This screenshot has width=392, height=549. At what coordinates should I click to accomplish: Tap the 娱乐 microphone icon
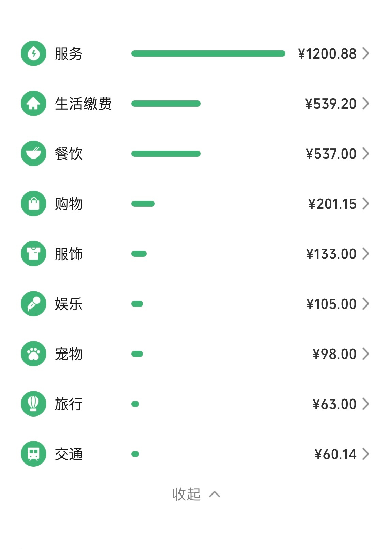33,304
